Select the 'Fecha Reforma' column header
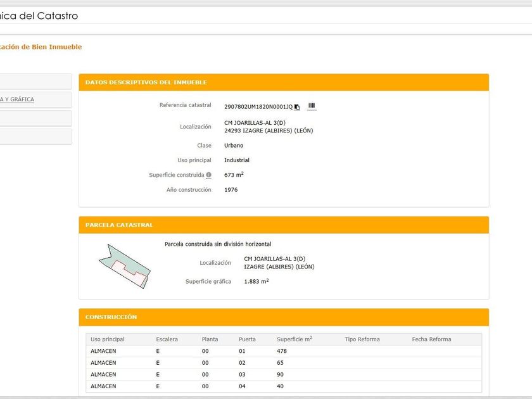Image resolution: width=532 pixels, height=399 pixels. click(x=431, y=339)
